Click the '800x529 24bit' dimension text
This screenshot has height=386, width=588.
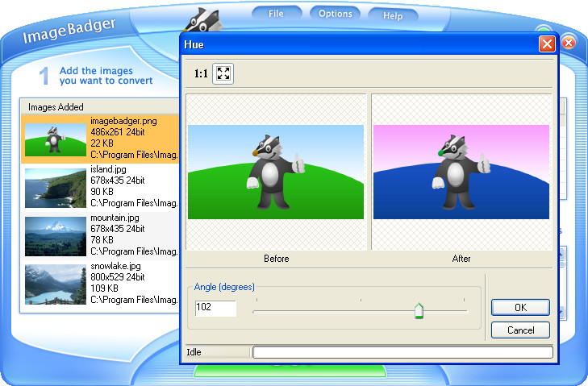point(118,277)
